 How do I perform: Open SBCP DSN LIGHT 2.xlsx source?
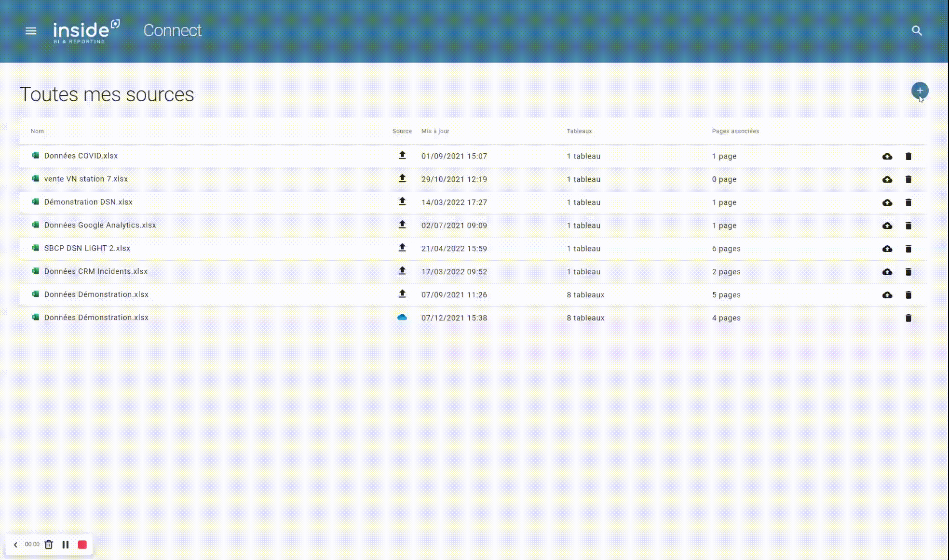(x=87, y=248)
